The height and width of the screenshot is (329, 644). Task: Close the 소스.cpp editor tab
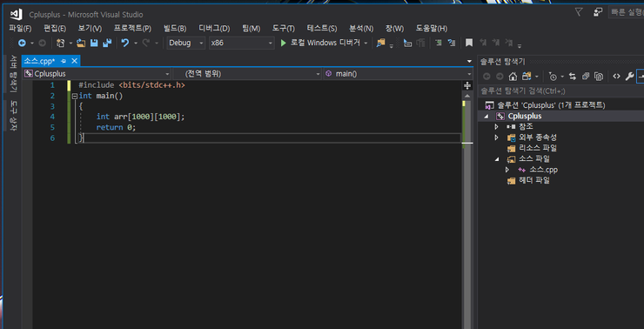(x=74, y=61)
